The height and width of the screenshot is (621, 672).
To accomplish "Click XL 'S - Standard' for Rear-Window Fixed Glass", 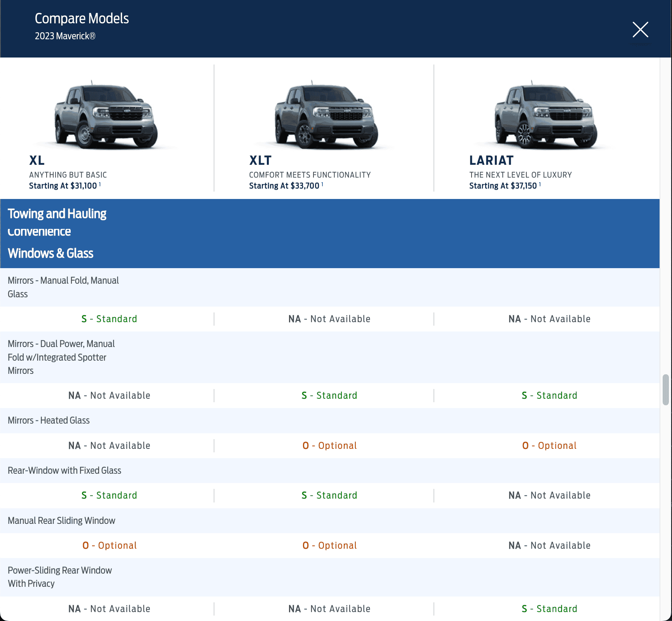I will click(x=109, y=495).
